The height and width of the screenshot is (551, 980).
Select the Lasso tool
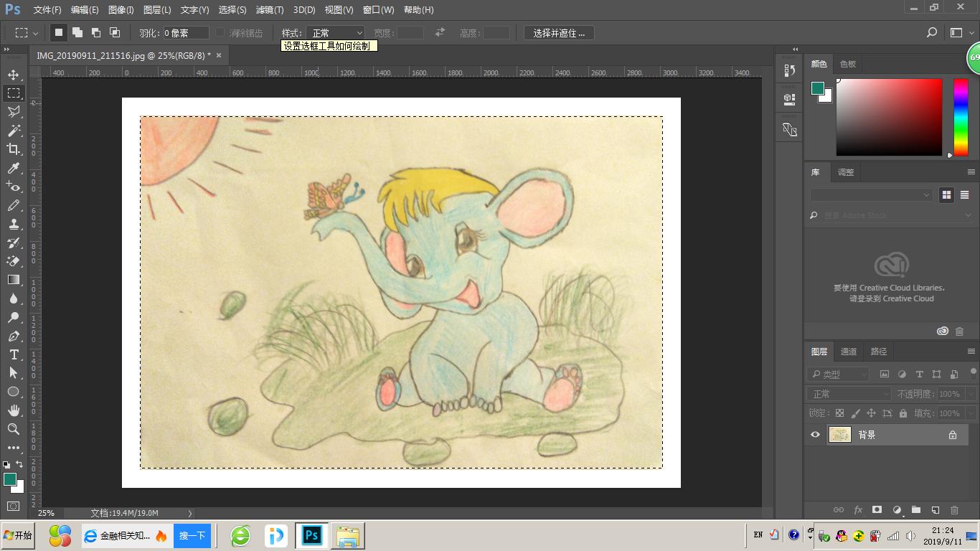click(x=14, y=111)
